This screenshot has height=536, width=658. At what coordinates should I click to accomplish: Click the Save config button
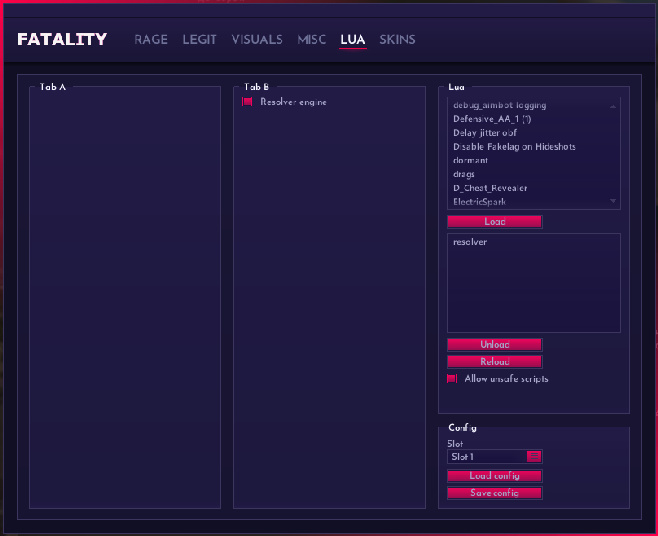click(495, 493)
